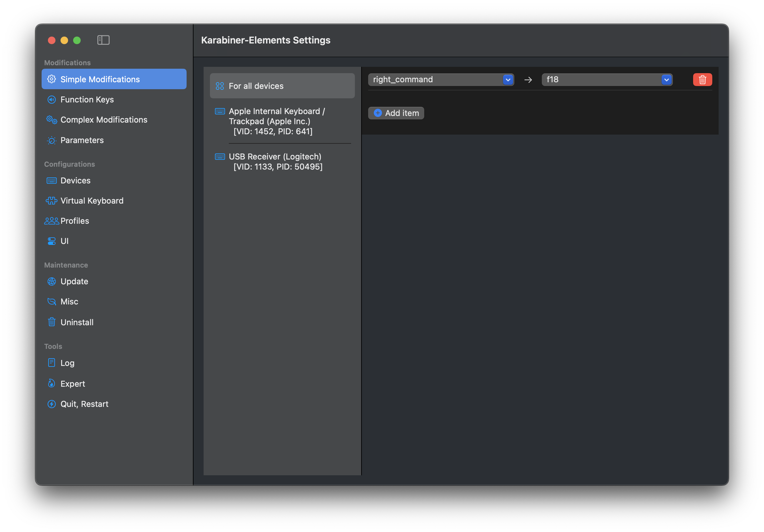View the Log tool

point(114,363)
